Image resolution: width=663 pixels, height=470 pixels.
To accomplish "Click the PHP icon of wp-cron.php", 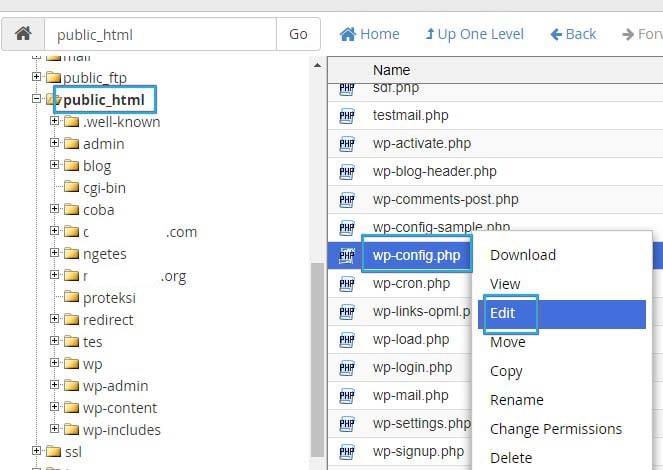I will coord(347,284).
